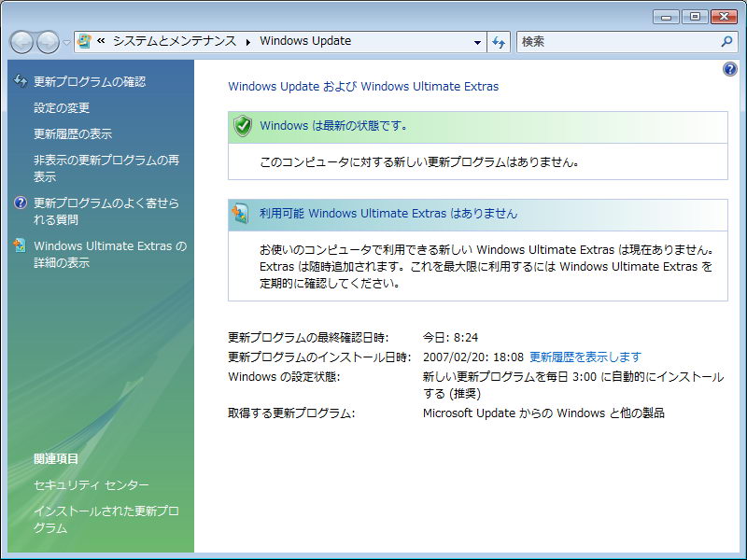This screenshot has height=560, width=747.
Task: Open セキュリティ センター under related items
Action: [92, 485]
